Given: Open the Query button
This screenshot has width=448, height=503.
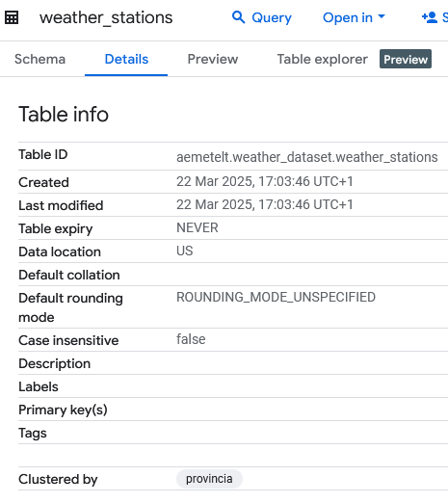Looking at the screenshot, I should pos(262,17).
